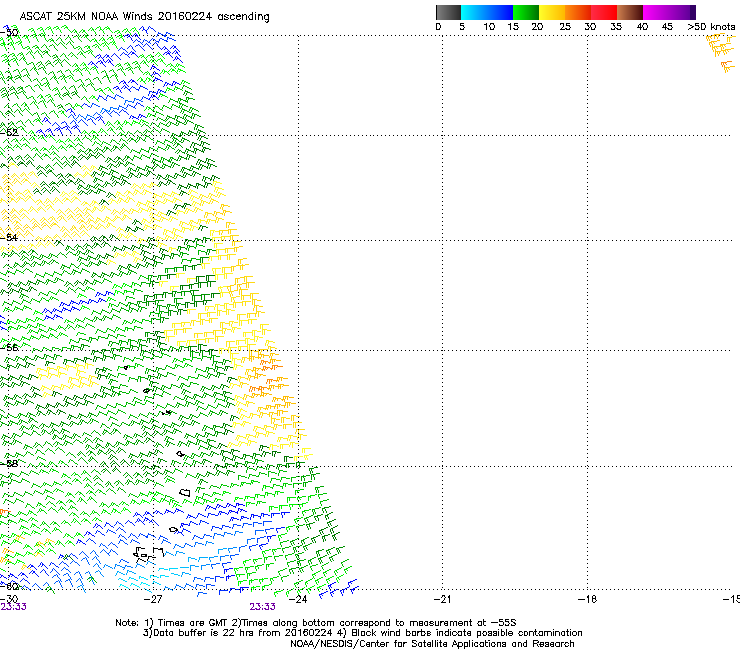Click the yellow 20-25 knots legend segment
Image resolution: width=740 pixels, height=650 pixels.
click(x=552, y=12)
